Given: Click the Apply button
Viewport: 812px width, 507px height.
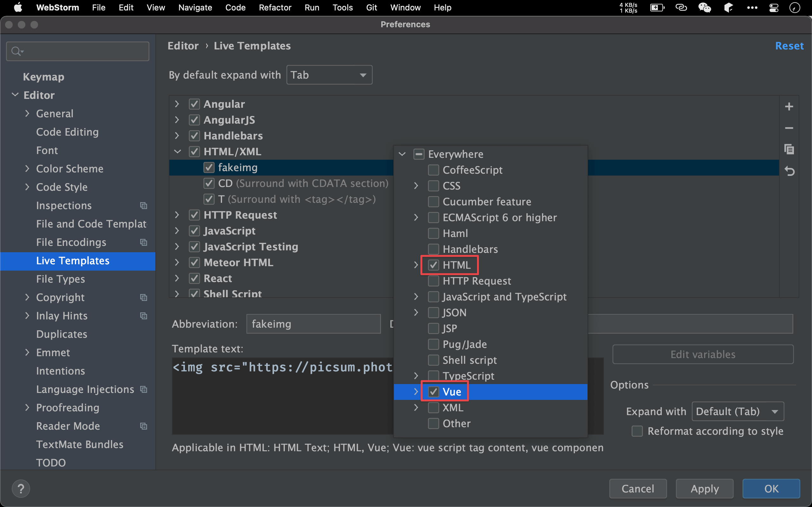Looking at the screenshot, I should pos(704,489).
